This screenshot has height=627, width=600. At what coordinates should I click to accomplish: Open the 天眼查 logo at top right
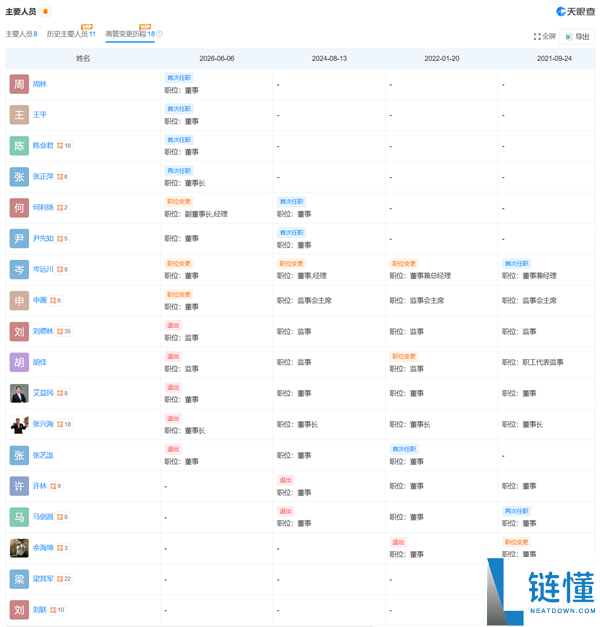click(x=576, y=12)
